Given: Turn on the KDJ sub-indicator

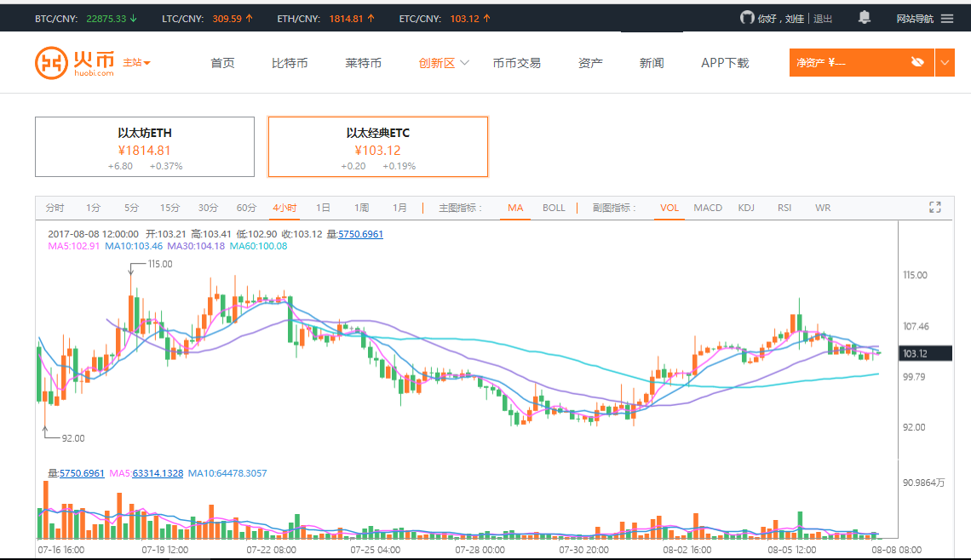Looking at the screenshot, I should coord(746,208).
